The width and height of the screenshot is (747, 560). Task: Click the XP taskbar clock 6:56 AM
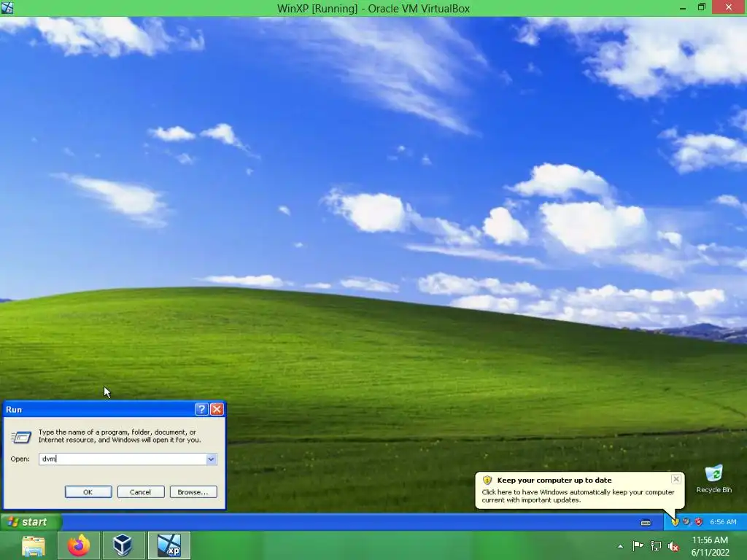(x=723, y=522)
